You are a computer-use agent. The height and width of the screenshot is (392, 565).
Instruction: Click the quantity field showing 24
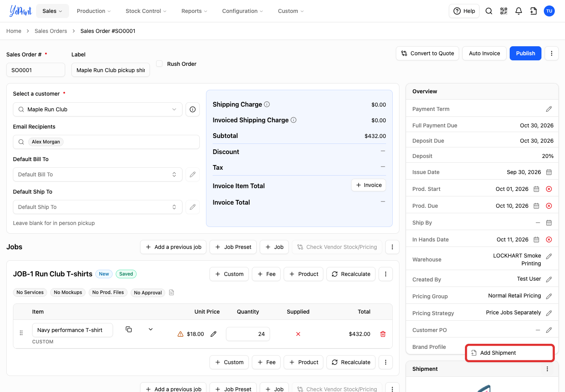click(248, 334)
